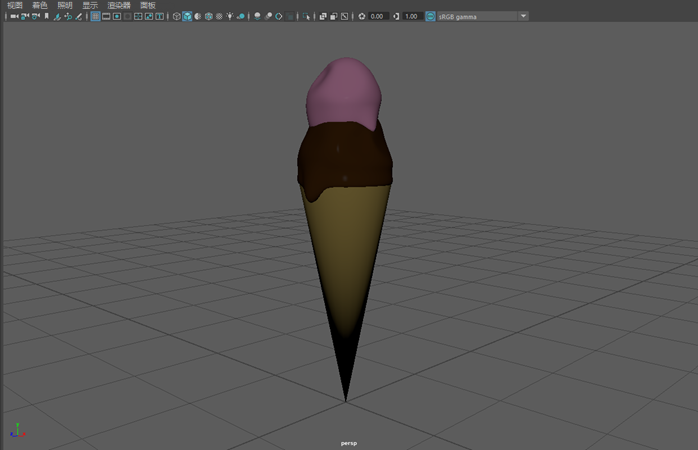This screenshot has width=698, height=450.
Task: Toggle Multisample Anti-aliasing icon
Action: click(x=279, y=16)
